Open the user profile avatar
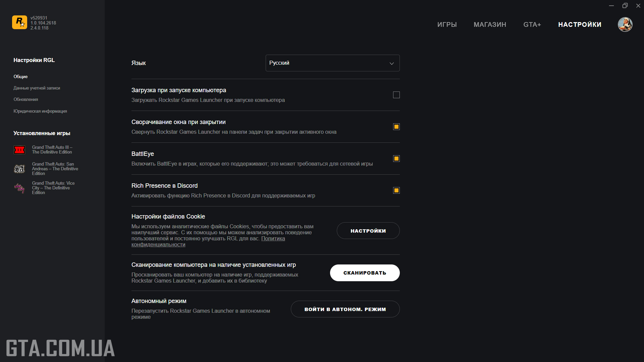The image size is (644, 362). (x=625, y=24)
